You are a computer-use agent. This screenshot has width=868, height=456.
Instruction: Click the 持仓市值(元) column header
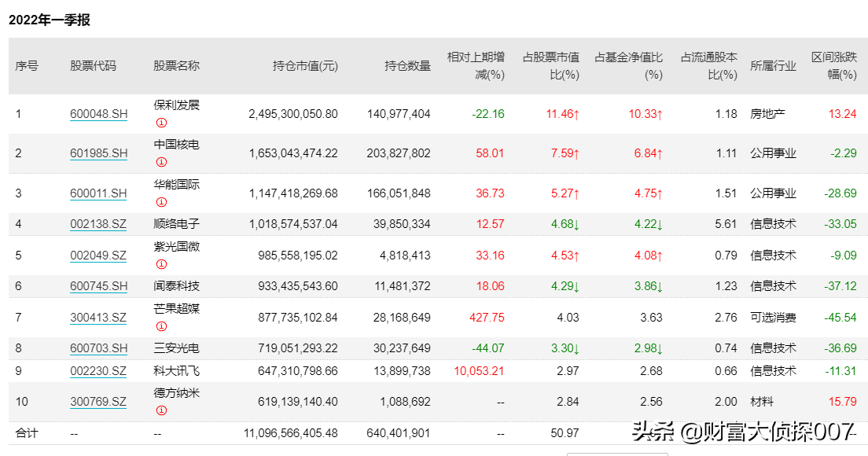click(x=305, y=66)
